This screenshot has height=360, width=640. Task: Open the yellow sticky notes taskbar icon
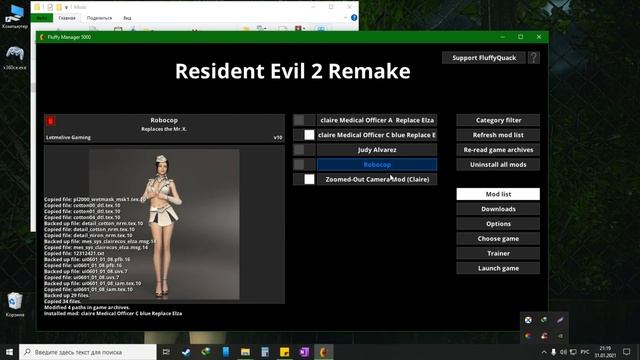coord(284,352)
